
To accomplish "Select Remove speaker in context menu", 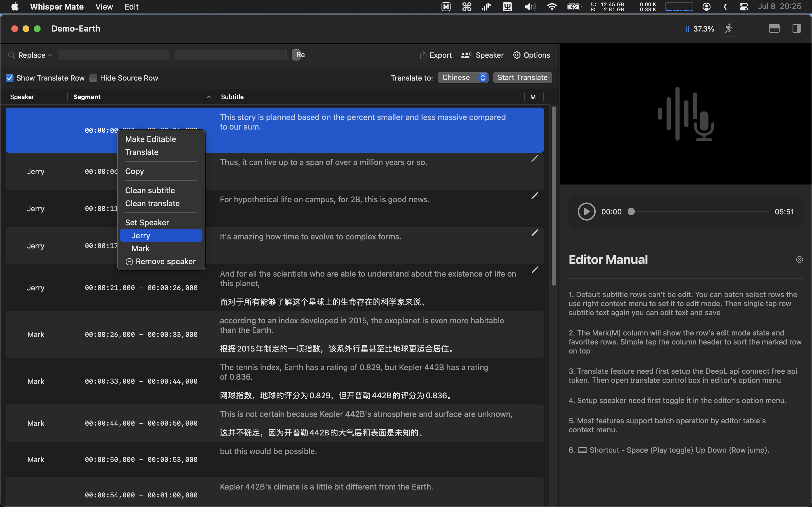I will point(161,262).
